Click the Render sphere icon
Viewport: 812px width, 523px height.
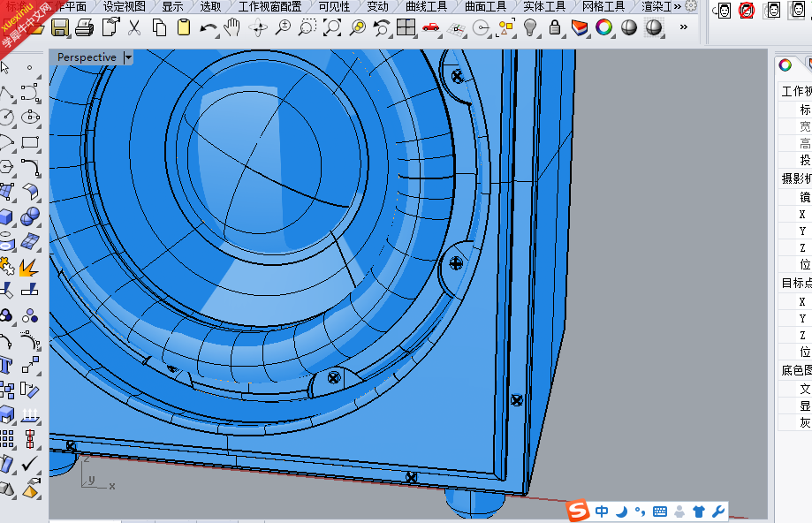[654, 27]
